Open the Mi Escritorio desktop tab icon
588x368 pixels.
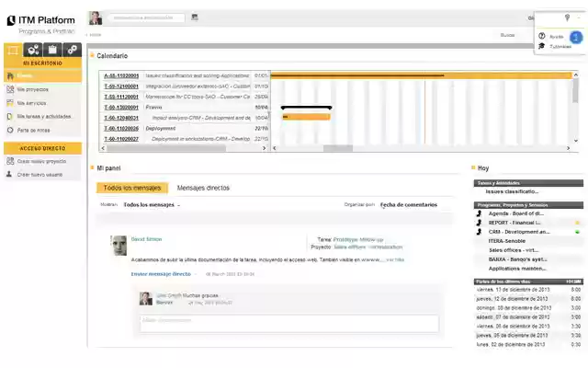13,50
